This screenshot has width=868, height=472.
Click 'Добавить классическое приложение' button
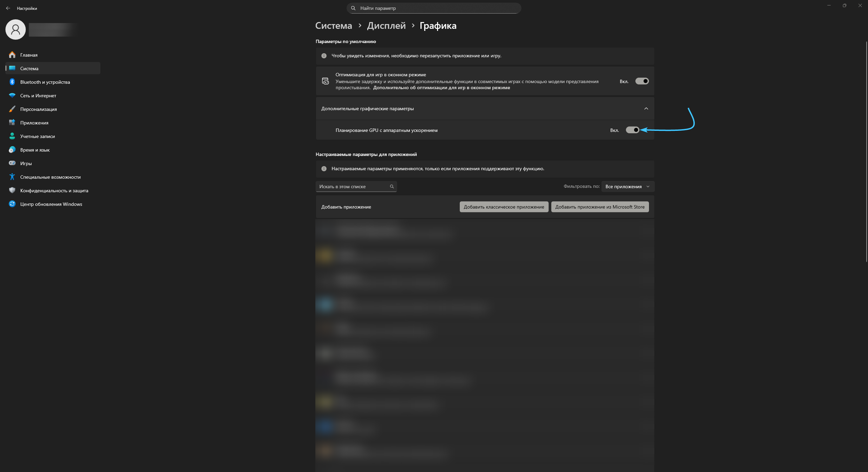tap(504, 207)
